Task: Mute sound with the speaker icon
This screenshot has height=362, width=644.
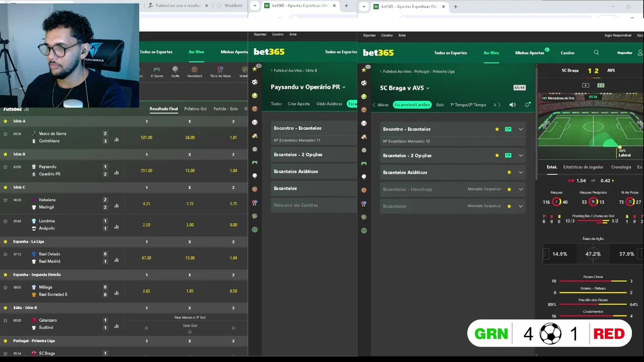Action: click(512, 105)
